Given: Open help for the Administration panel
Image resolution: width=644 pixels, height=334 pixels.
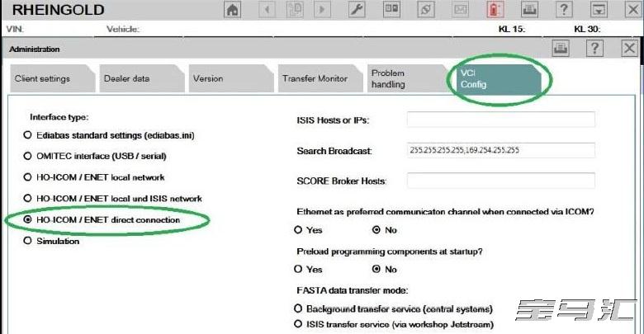Looking at the screenshot, I should pos(594,49).
